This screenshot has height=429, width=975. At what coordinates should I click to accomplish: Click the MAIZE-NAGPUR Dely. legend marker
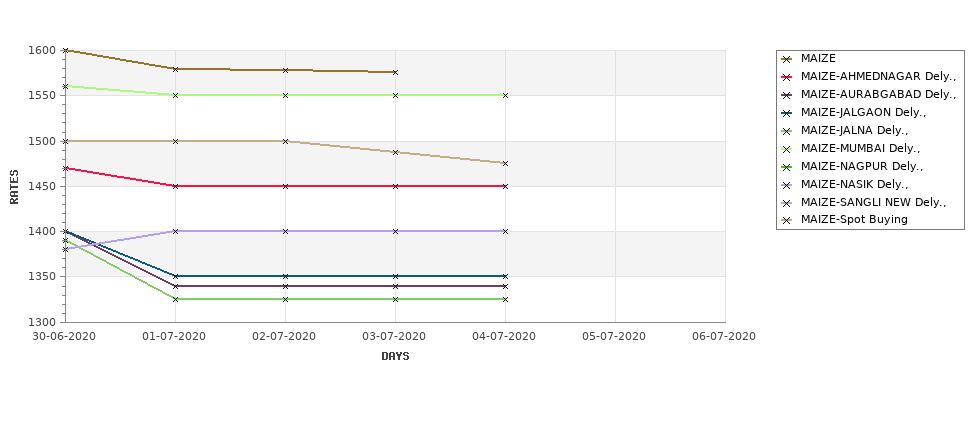(787, 167)
